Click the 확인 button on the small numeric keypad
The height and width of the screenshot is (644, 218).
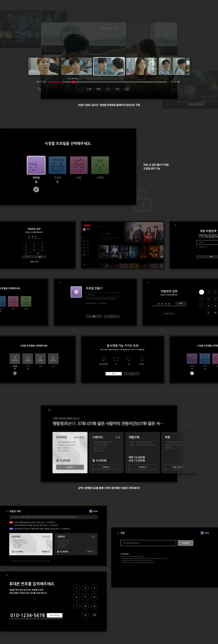(40, 257)
